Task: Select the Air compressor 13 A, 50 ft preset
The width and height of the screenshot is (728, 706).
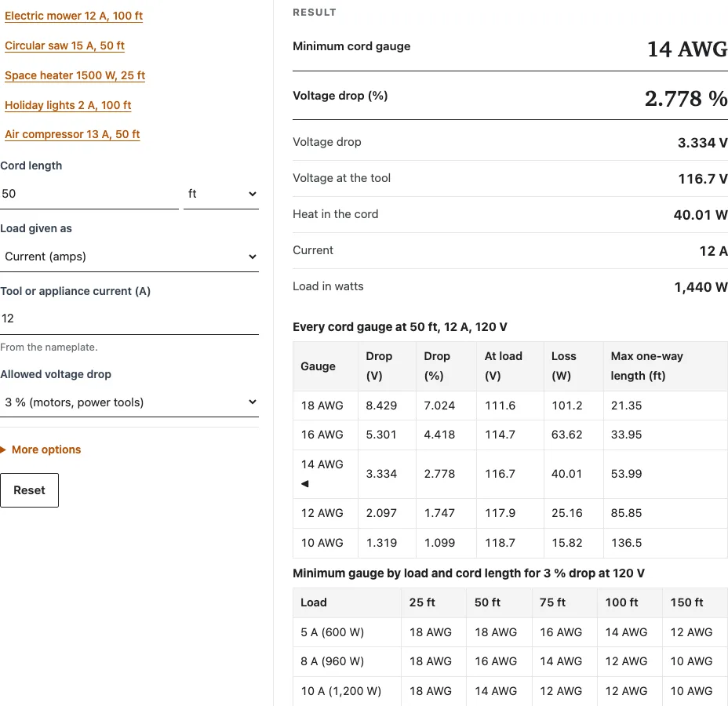Action: tap(72, 134)
